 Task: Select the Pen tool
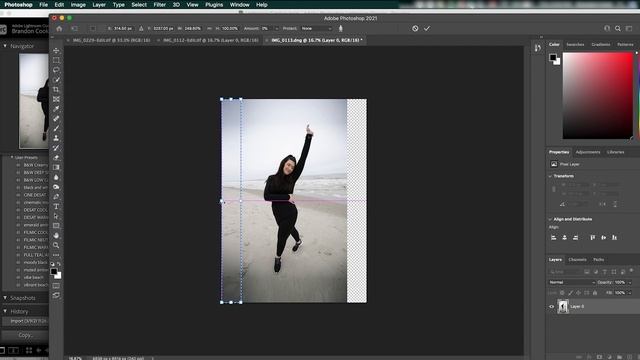[56, 197]
